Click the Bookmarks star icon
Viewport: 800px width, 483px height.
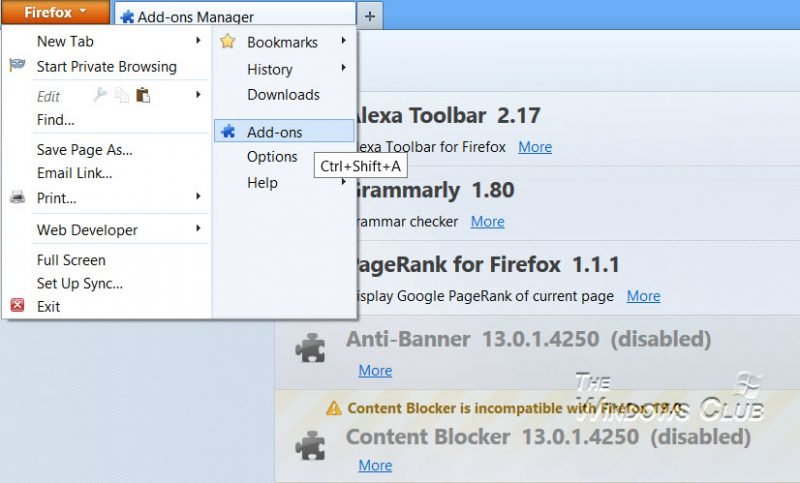228,42
